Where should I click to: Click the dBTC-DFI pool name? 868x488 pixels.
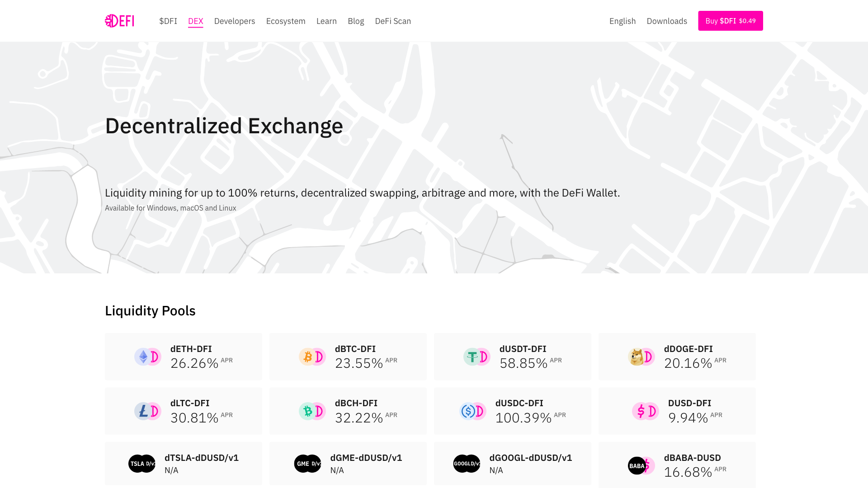[x=355, y=349]
